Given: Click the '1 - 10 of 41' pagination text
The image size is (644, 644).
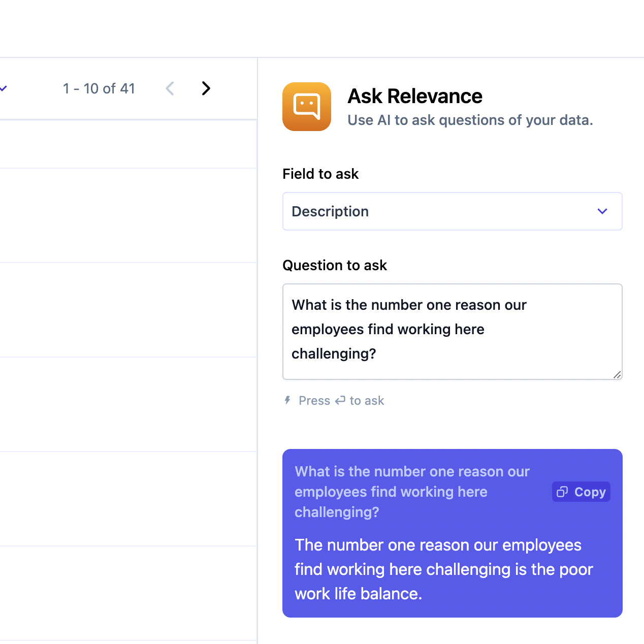Looking at the screenshot, I should [x=99, y=88].
